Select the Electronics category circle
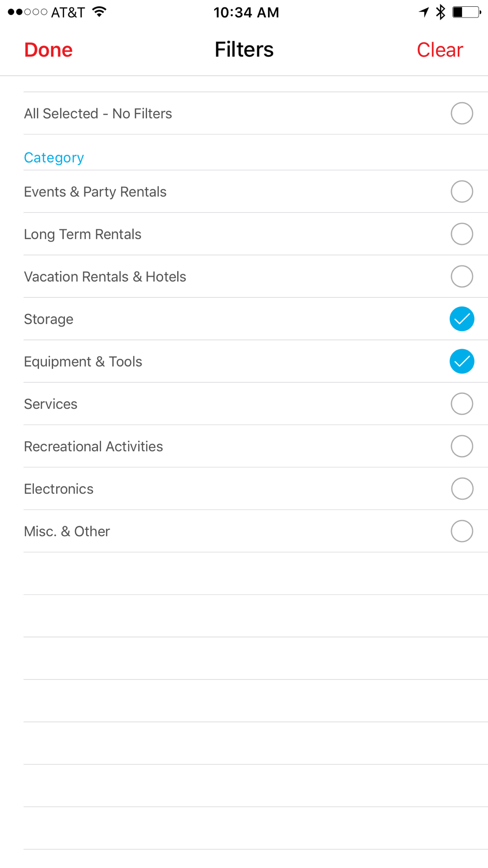The height and width of the screenshot is (868, 488). tap(462, 489)
